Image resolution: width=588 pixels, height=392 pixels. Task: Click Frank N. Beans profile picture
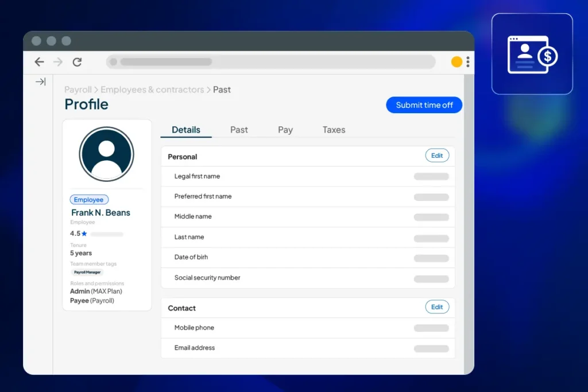[107, 153]
